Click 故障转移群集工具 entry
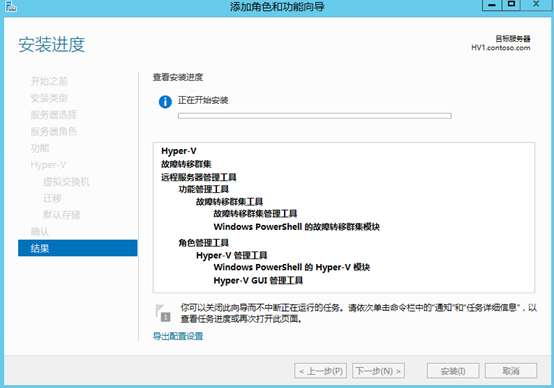554x388 pixels. 229,201
